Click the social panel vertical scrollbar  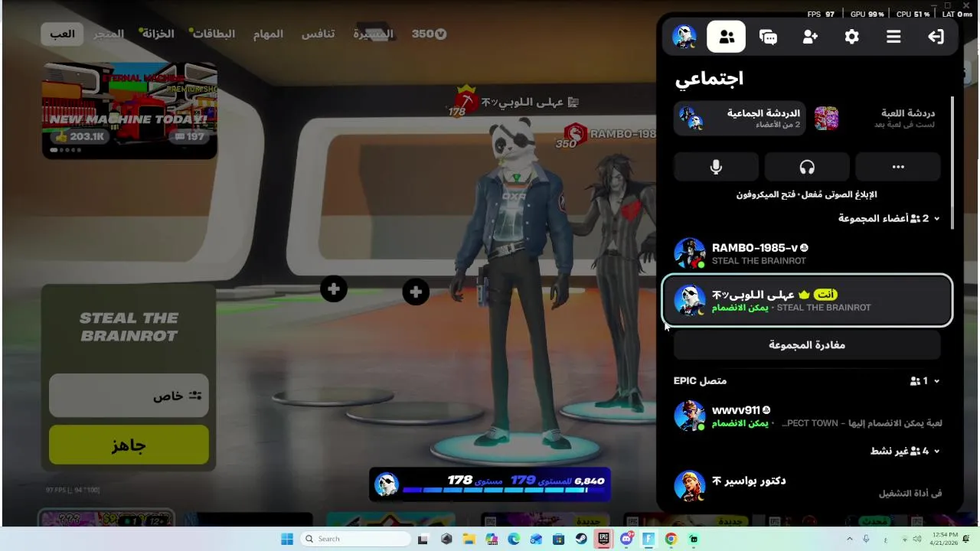point(952,162)
